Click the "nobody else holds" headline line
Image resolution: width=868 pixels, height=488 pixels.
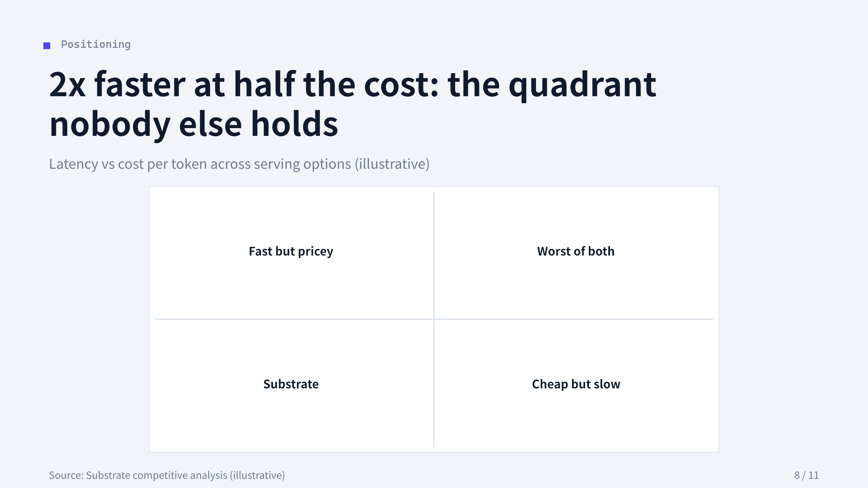(x=194, y=124)
